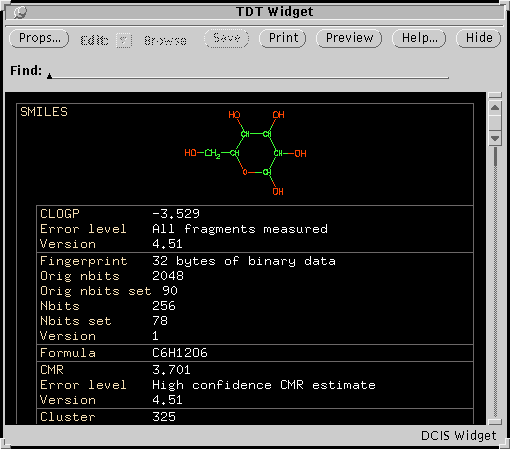The image size is (510, 449).
Task: Select the CLOGP value row
Action: point(255,214)
